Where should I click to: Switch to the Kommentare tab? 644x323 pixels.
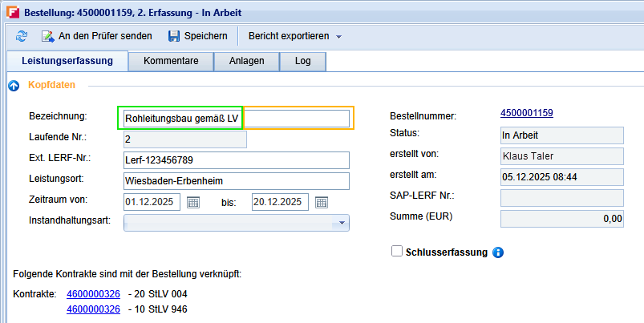pyautogui.click(x=172, y=61)
